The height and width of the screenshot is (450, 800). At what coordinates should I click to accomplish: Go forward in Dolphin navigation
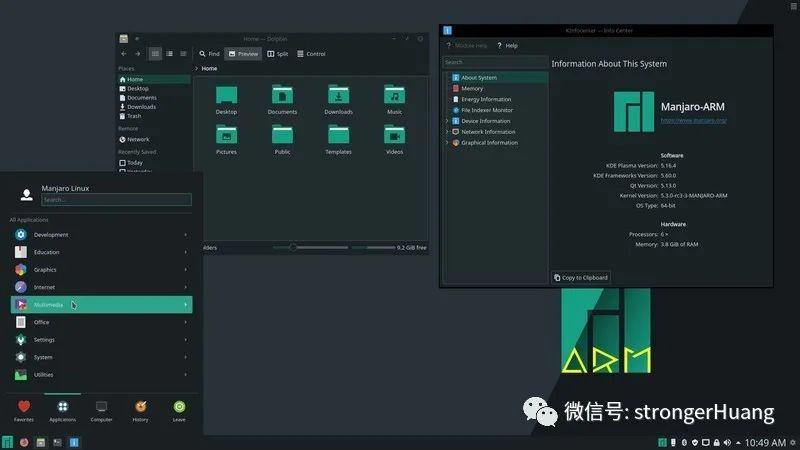(137, 54)
